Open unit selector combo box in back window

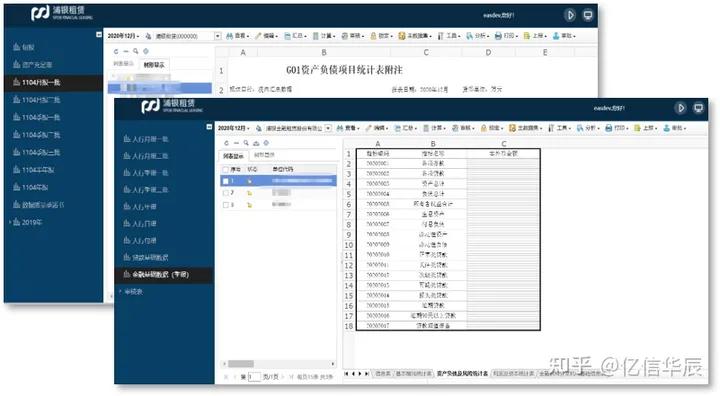tap(187, 35)
